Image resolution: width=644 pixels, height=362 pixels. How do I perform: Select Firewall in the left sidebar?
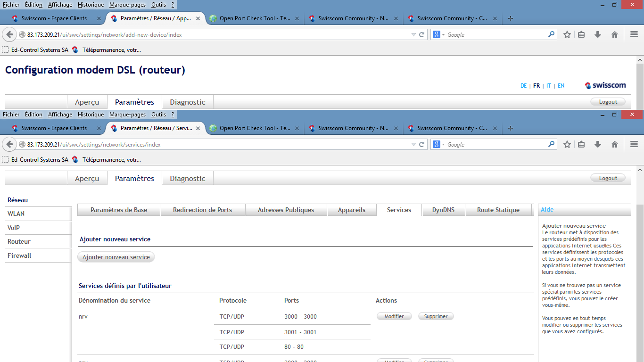(19, 255)
